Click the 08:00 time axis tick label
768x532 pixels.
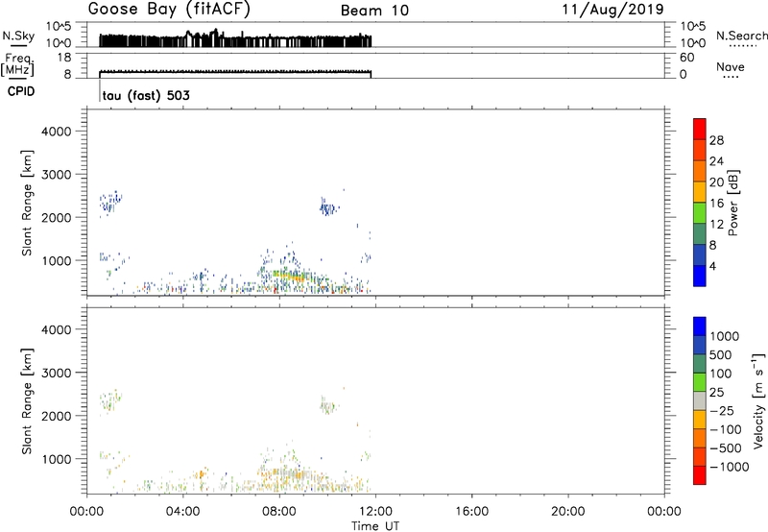(x=279, y=511)
